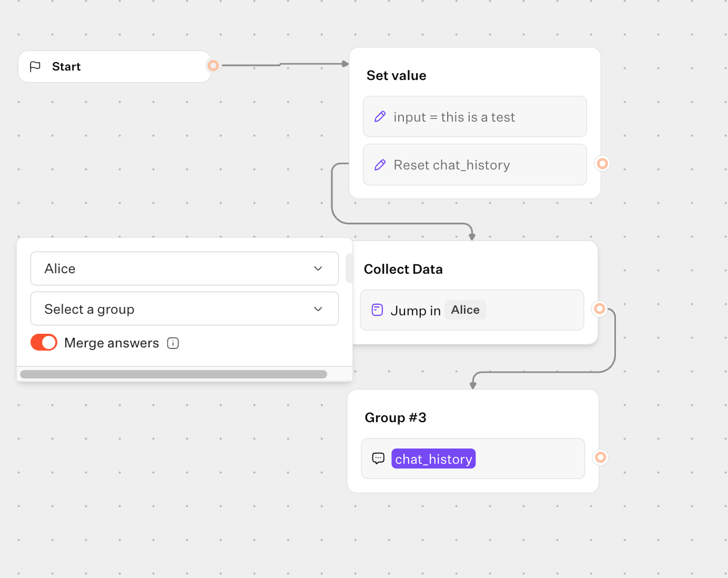Screen dimensions: 728x578
Task: Disable the Merge answers toggle
Action: coord(44,343)
